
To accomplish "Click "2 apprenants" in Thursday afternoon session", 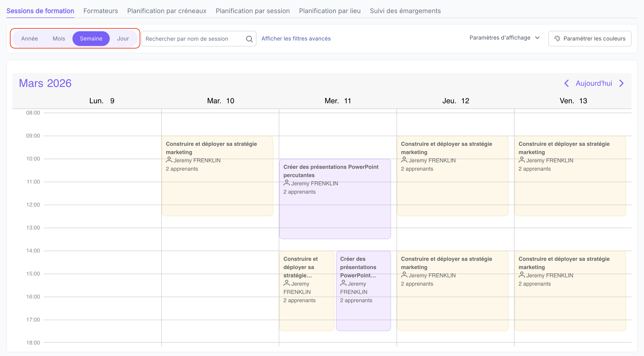I will coord(417,284).
